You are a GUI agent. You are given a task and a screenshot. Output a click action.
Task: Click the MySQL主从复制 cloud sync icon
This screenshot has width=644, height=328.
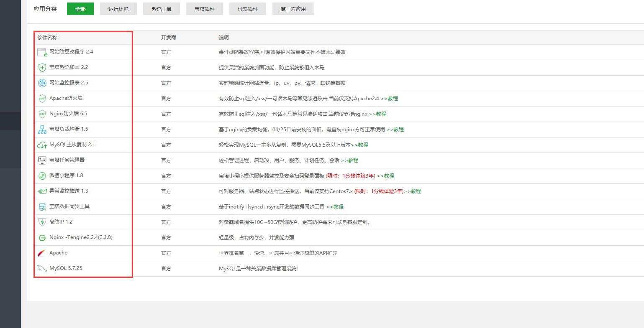(42, 145)
